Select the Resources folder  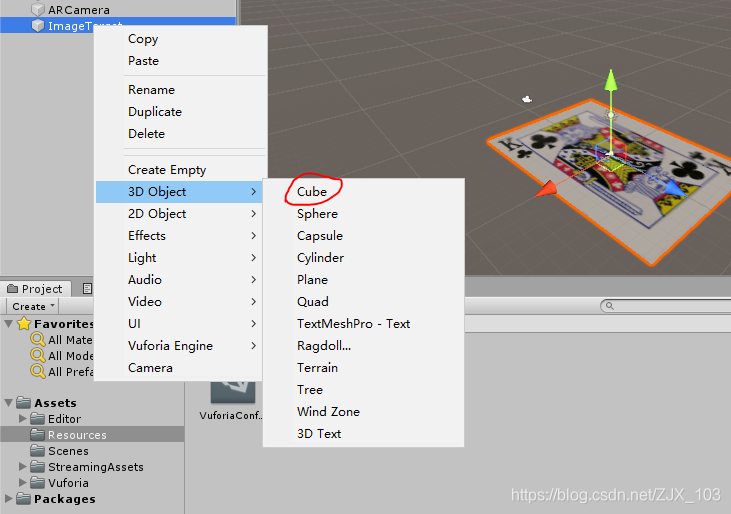[x=77, y=434]
